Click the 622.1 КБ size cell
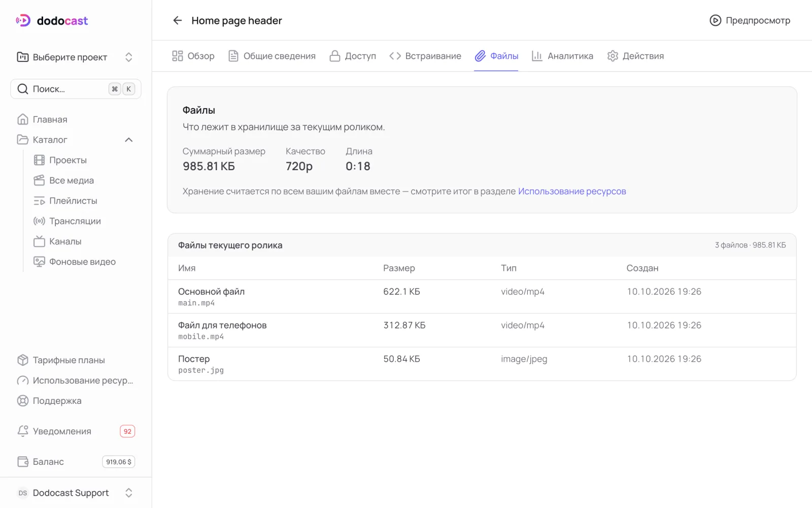 401,292
